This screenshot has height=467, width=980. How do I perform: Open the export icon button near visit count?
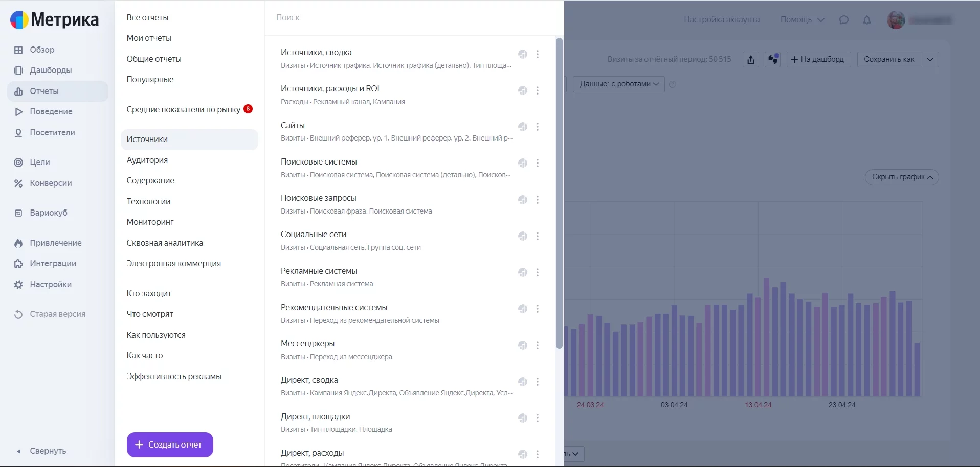[750, 60]
